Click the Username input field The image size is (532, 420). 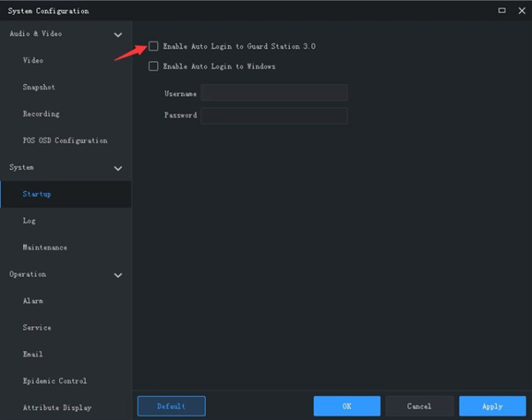click(x=274, y=93)
